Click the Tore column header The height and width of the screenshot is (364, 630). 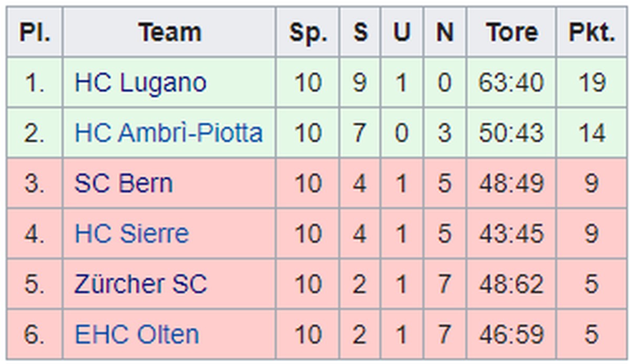(511, 33)
